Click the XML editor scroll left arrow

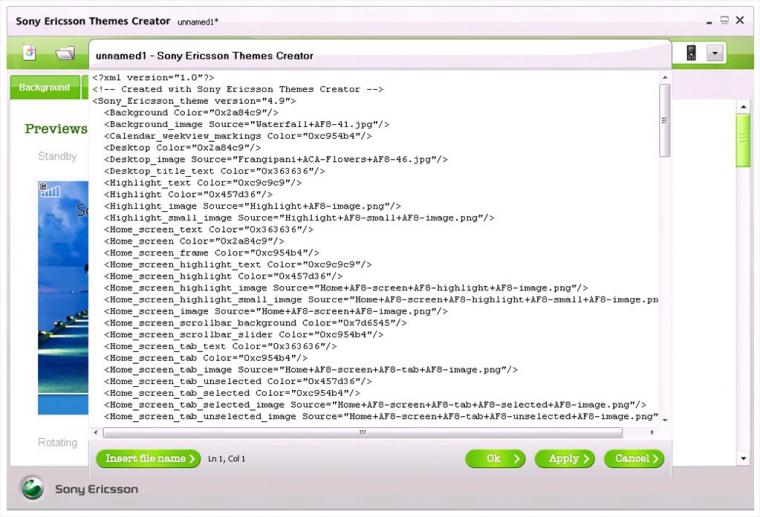(95, 432)
